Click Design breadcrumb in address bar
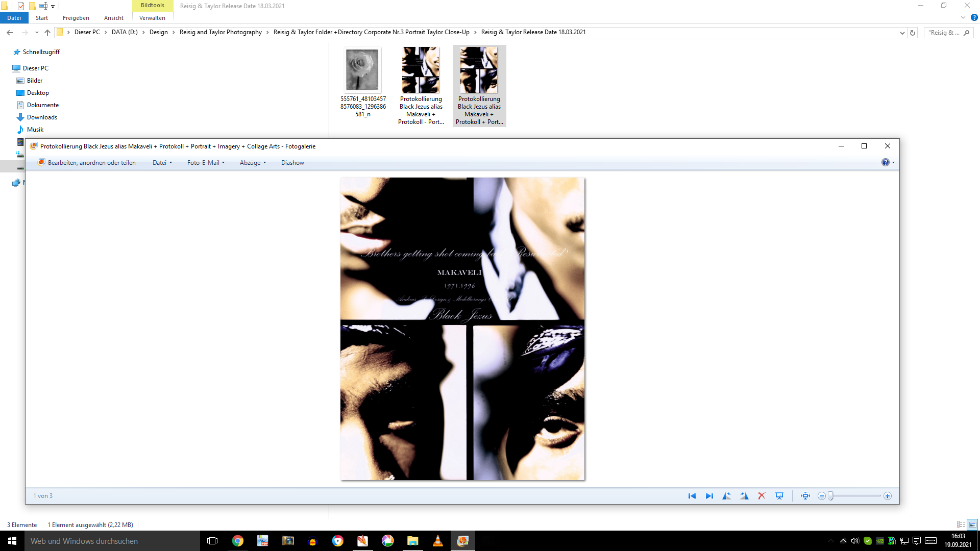The width and height of the screenshot is (980, 551). click(159, 32)
